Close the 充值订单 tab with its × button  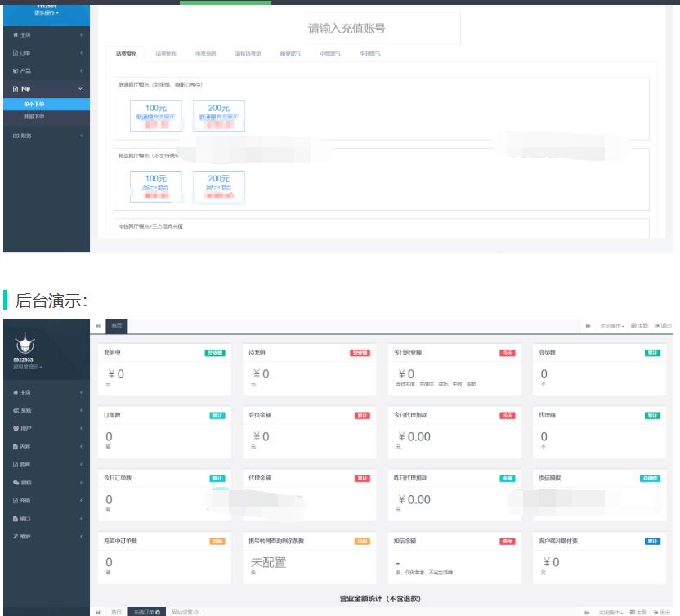pyautogui.click(x=158, y=610)
